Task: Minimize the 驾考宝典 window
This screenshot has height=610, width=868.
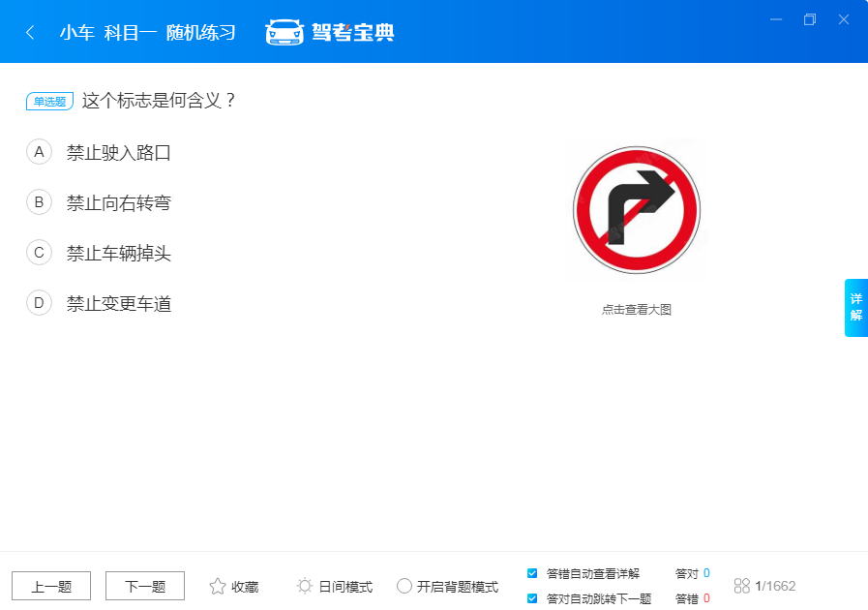Action: tap(776, 18)
